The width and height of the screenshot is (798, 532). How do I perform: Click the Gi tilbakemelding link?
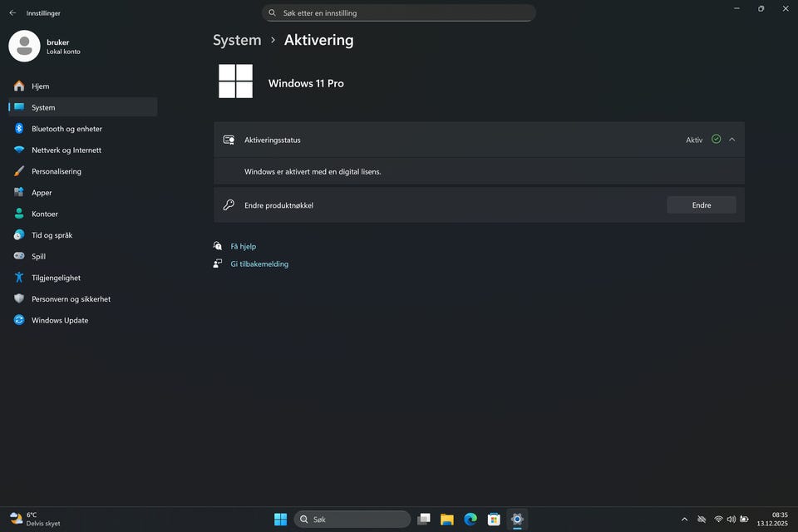(259, 264)
